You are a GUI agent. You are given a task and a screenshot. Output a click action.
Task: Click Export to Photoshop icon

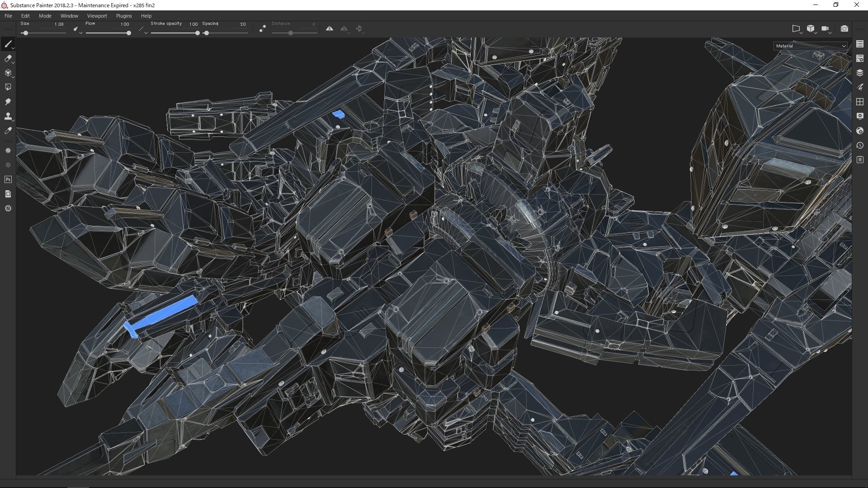coord(8,179)
